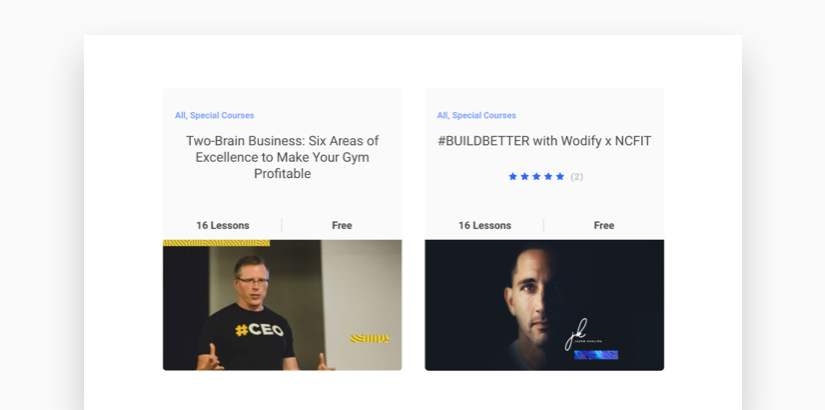
Task: Open the #BUILDBETTER with Wodify x NCFIT course
Action: (x=544, y=141)
